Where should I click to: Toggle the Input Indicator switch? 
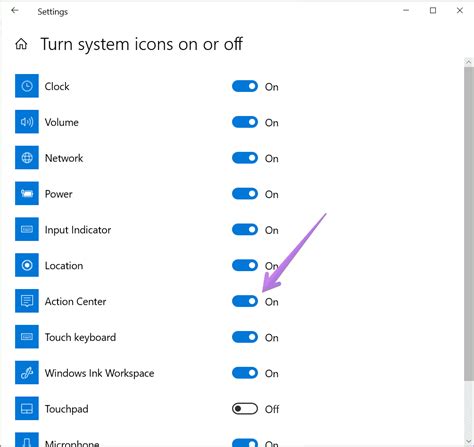coord(245,230)
